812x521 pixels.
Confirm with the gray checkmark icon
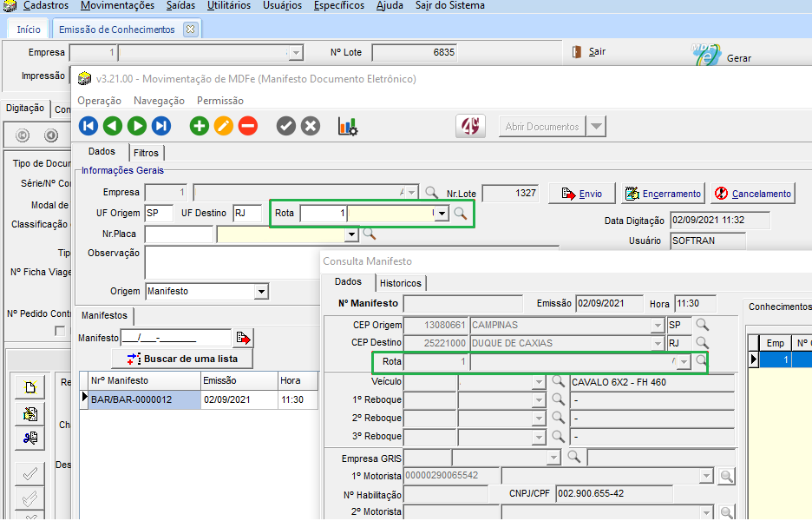click(286, 126)
